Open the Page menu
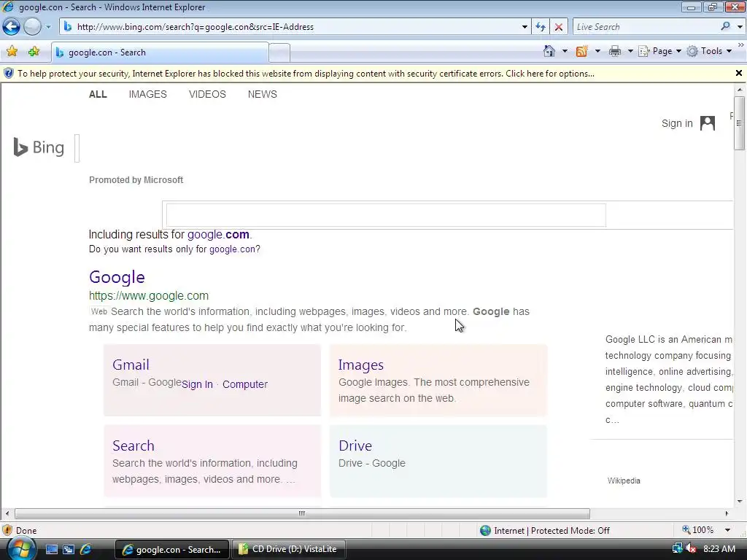This screenshot has width=747, height=560. [x=659, y=51]
